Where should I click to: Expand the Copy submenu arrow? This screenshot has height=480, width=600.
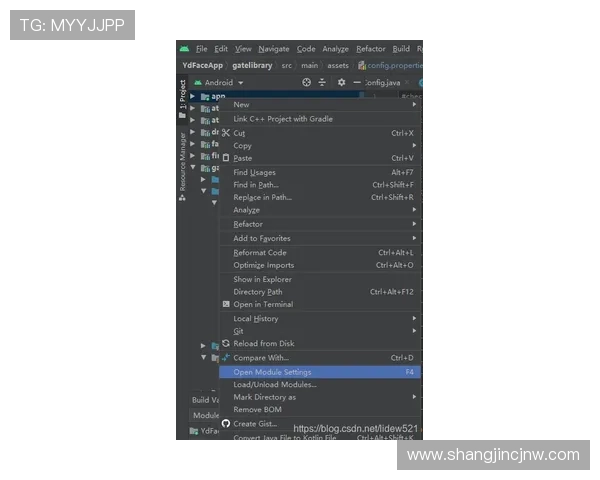pyautogui.click(x=414, y=145)
